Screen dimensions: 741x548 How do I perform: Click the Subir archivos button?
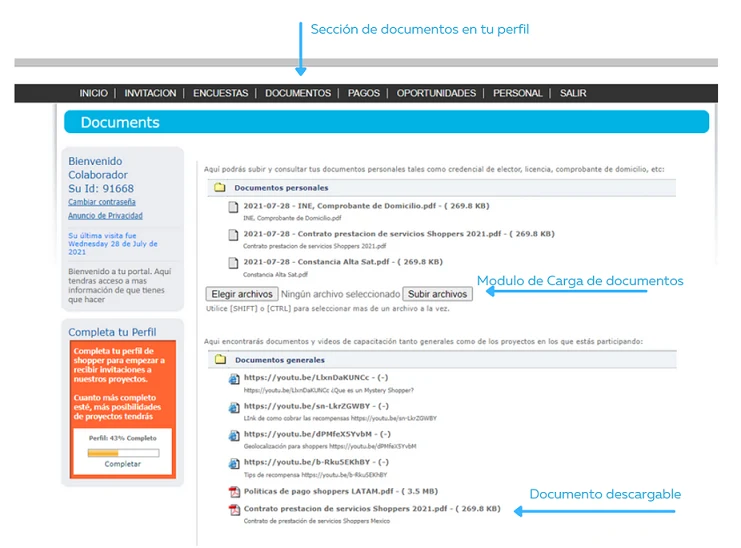[x=437, y=294]
